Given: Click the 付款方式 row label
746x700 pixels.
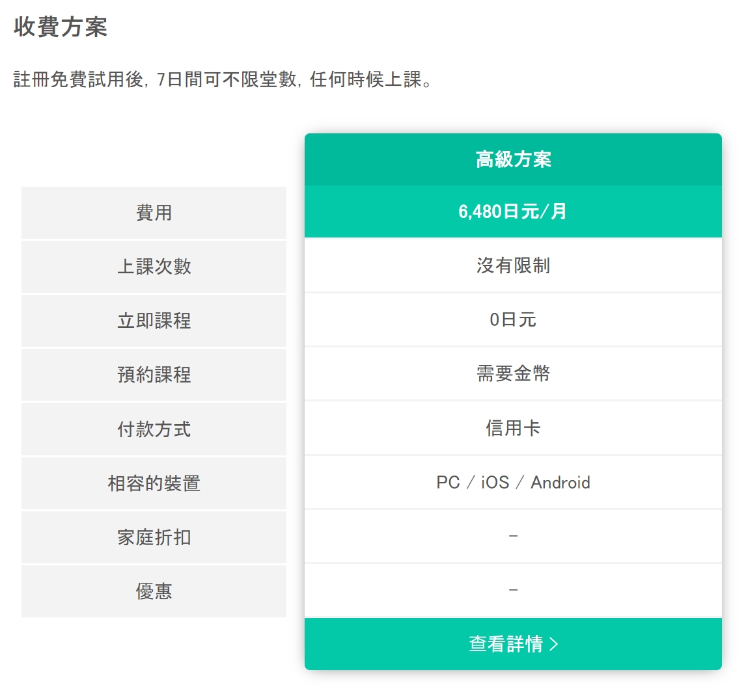Looking at the screenshot, I should [x=154, y=429].
